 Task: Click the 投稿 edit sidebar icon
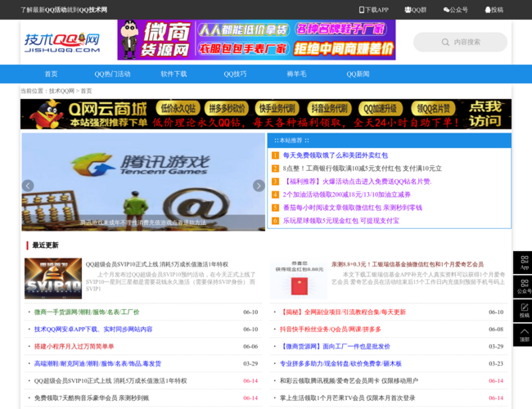tap(524, 311)
